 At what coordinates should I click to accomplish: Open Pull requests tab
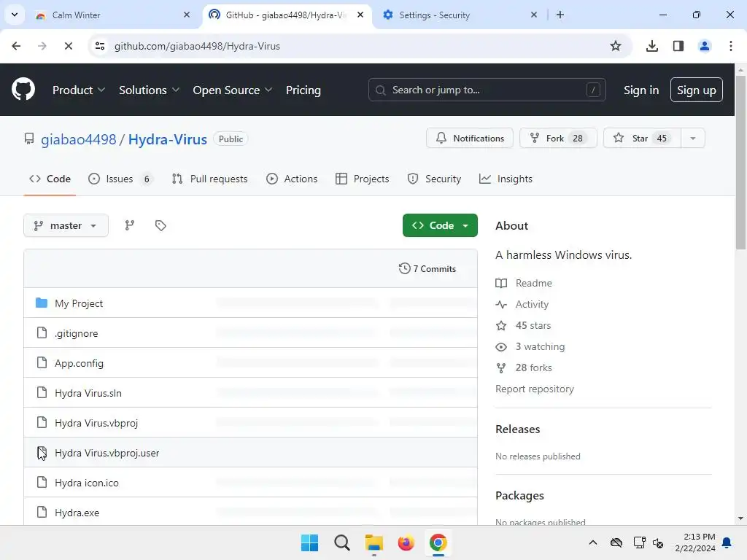(209, 179)
